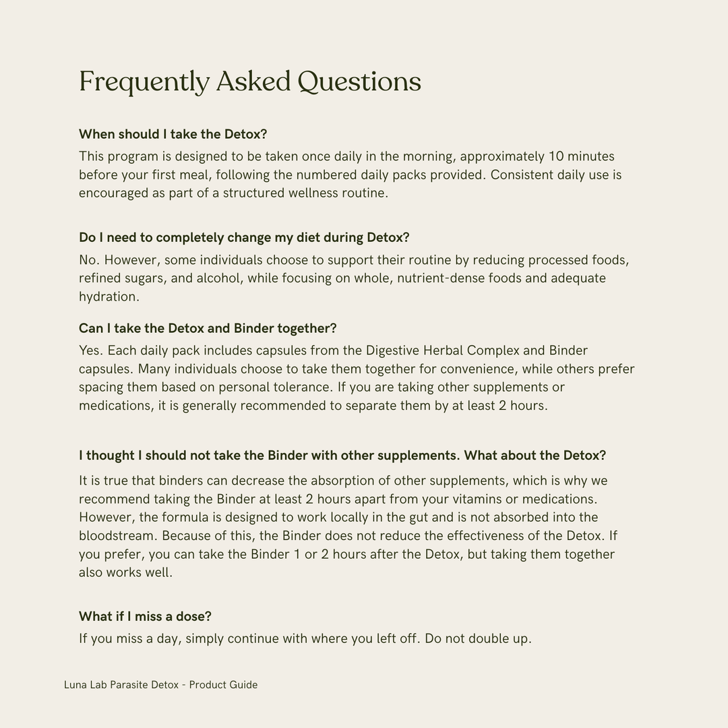
Task: Click the word "bloodstream" in the Binder answer
Action: click(117, 536)
